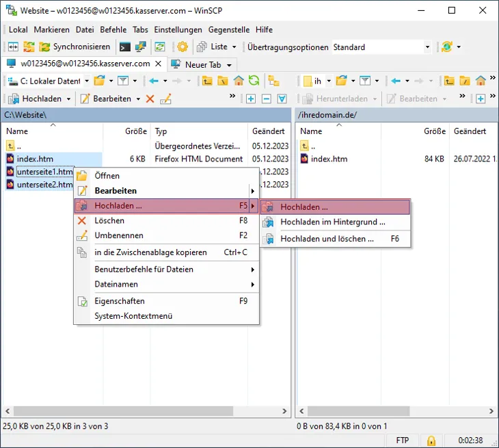This screenshot has height=448, width=499.
Task: Click the local panel filter icon
Action: (123, 81)
